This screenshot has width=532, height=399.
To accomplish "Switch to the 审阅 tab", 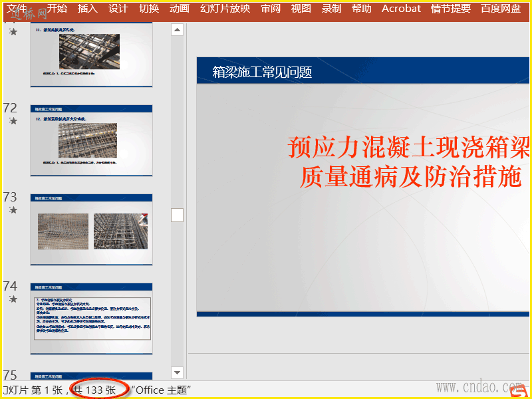I will tap(271, 9).
